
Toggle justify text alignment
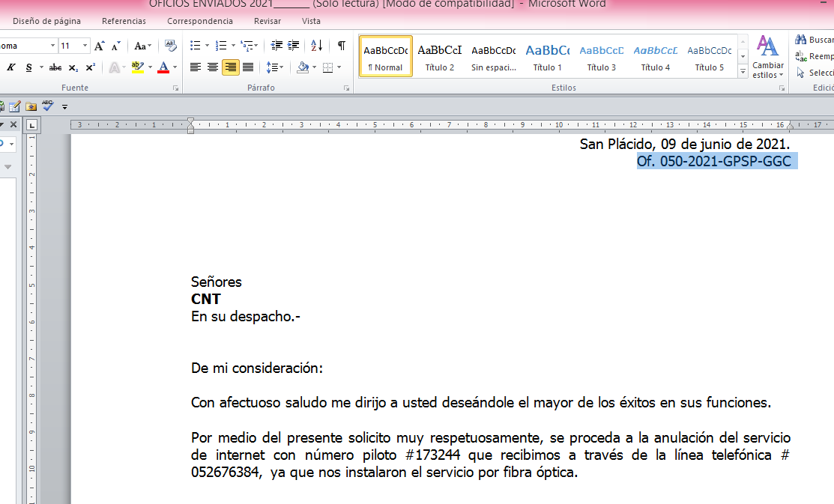point(248,67)
